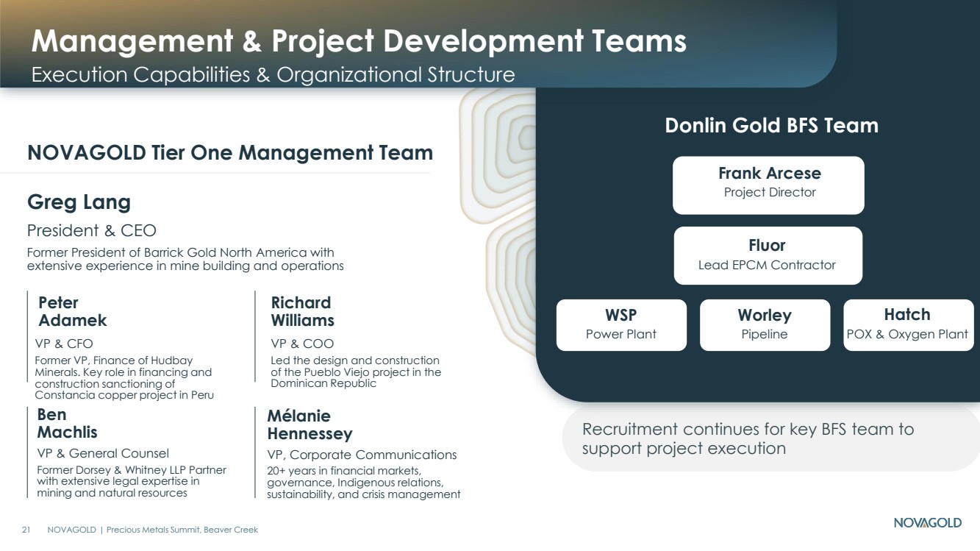Select the "VP & CFO" title
This screenshot has width=980, height=551.
[x=64, y=344]
